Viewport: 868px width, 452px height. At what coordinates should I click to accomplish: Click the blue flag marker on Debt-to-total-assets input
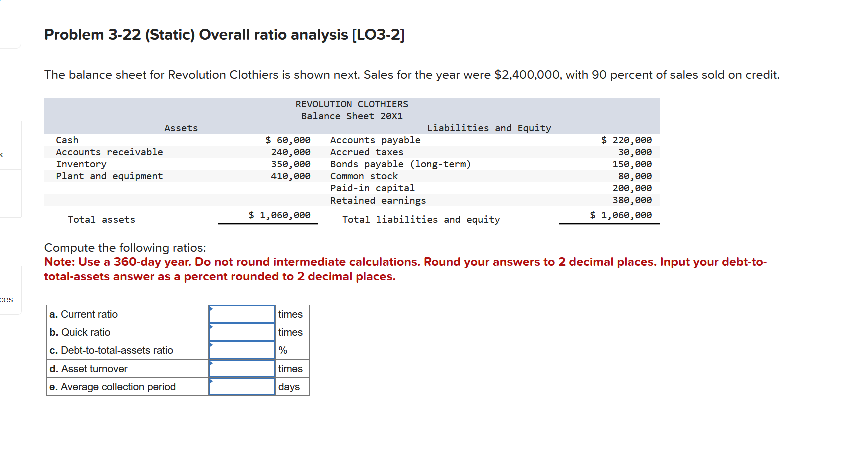pyautogui.click(x=212, y=346)
